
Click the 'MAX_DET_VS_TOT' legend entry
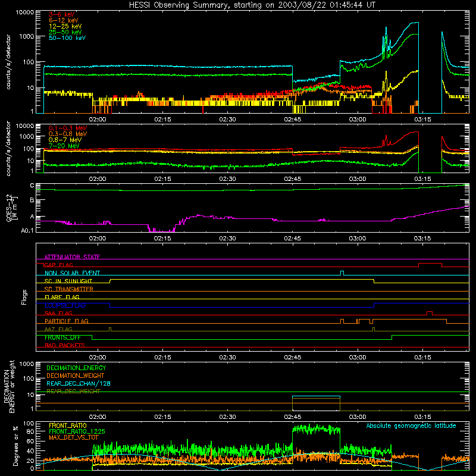[73, 437]
